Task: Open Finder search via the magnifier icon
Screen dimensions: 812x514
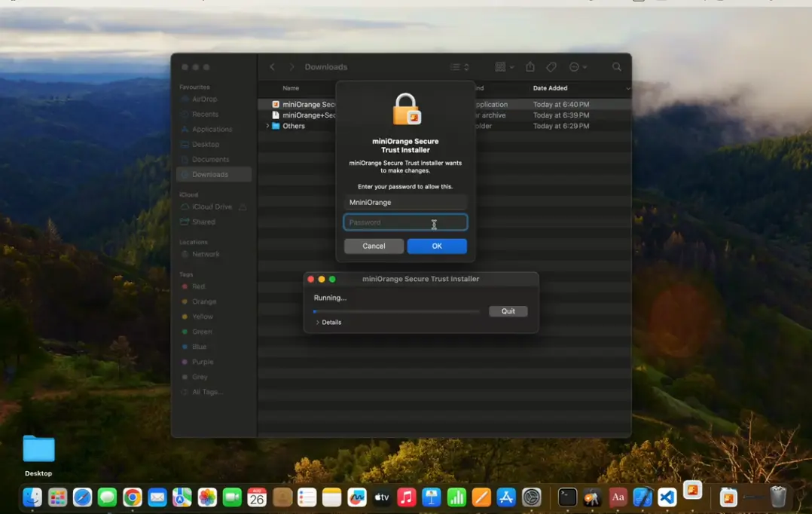Action: point(616,66)
